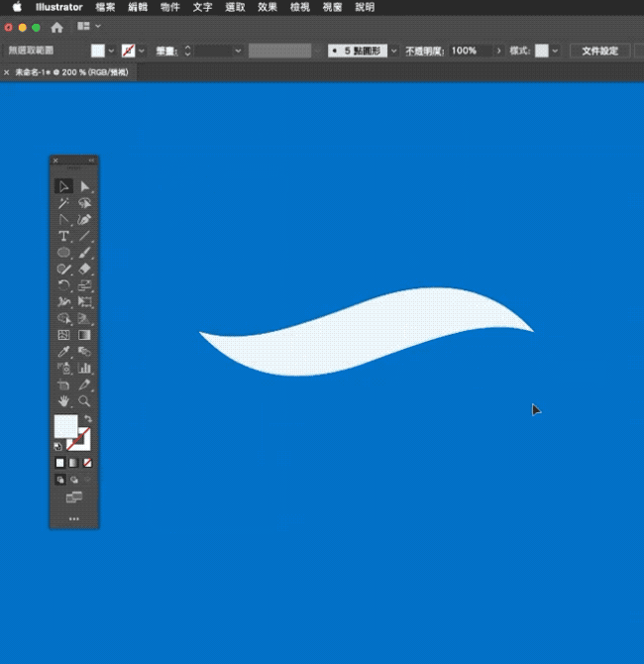Screen dimensions: 644x664
Task: Select the Direct Selection tool
Action: click(85, 186)
